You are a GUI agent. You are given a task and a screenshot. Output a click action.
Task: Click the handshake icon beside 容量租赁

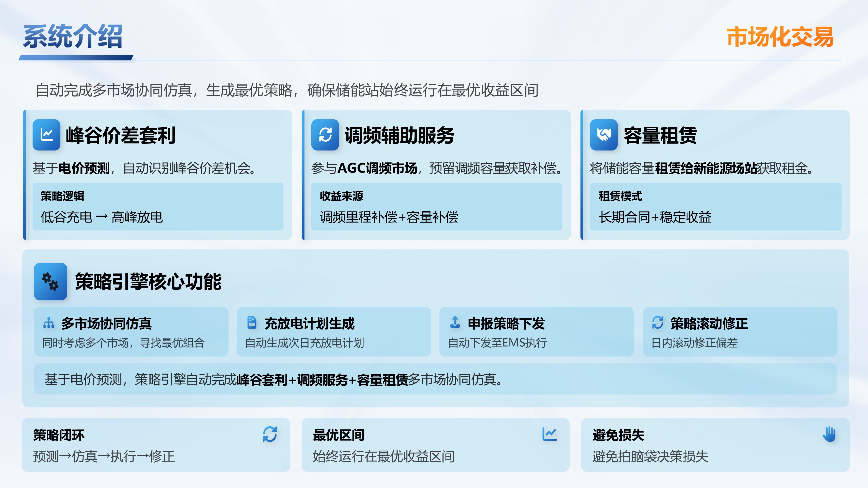click(603, 135)
